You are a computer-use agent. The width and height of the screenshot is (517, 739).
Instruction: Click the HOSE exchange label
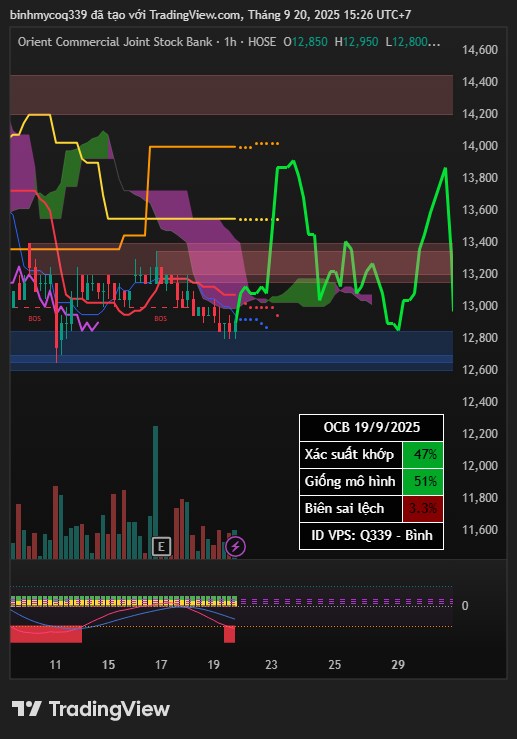click(262, 42)
